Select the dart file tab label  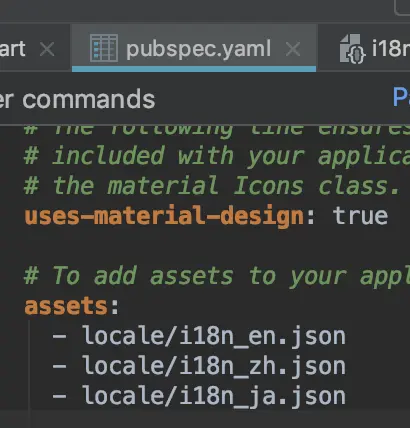12,49
